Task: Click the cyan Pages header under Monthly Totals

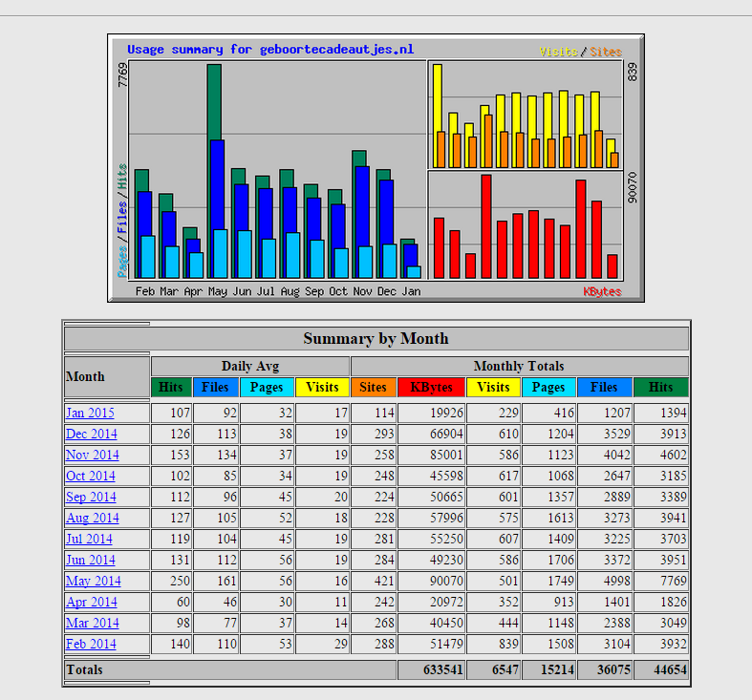Action: [x=548, y=388]
